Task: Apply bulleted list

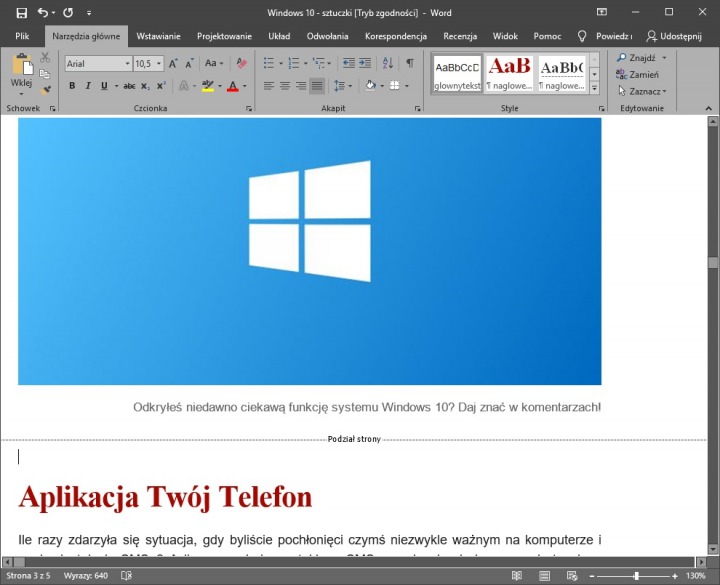Action: 269,63
